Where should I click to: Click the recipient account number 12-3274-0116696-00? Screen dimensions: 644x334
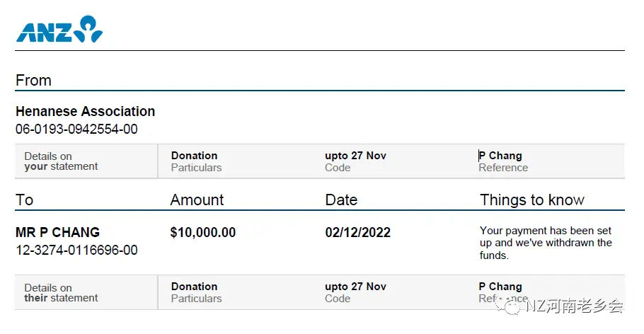(76, 250)
